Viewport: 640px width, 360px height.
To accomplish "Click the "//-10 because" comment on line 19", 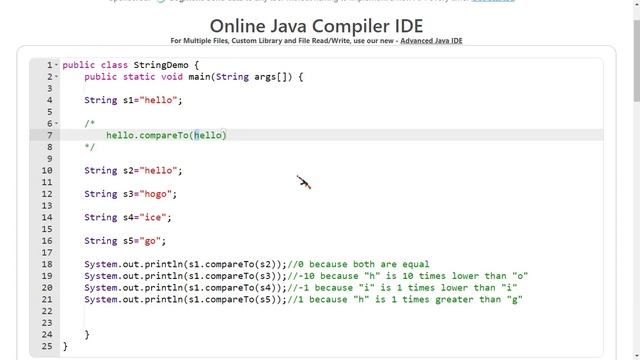I will pos(408,276).
